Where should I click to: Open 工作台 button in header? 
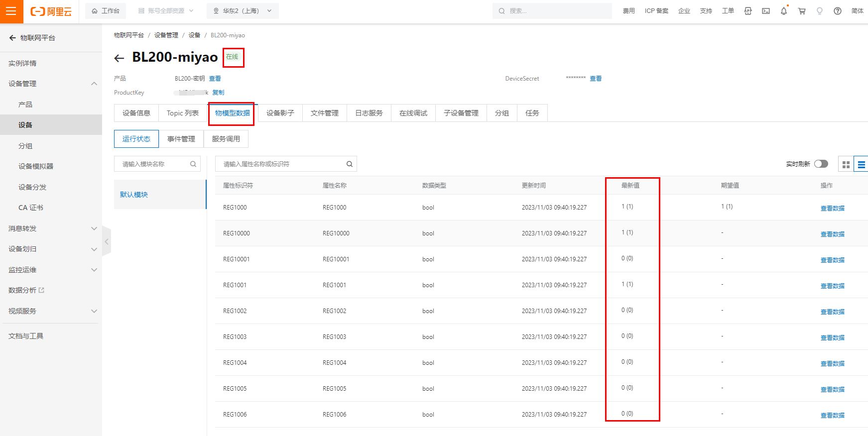[106, 11]
